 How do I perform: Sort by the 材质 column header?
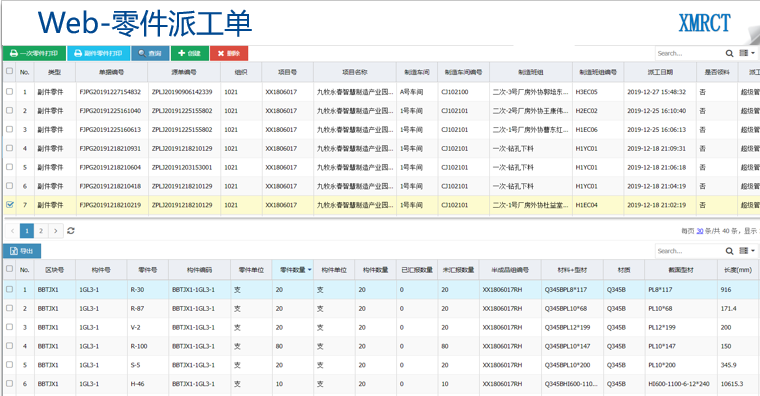coord(624,270)
